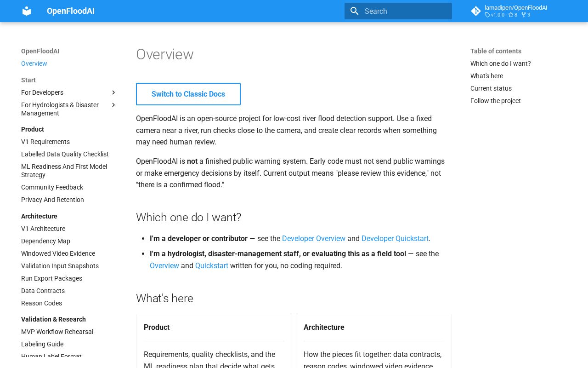Open Windowed Video Evidence page

[x=58, y=253]
